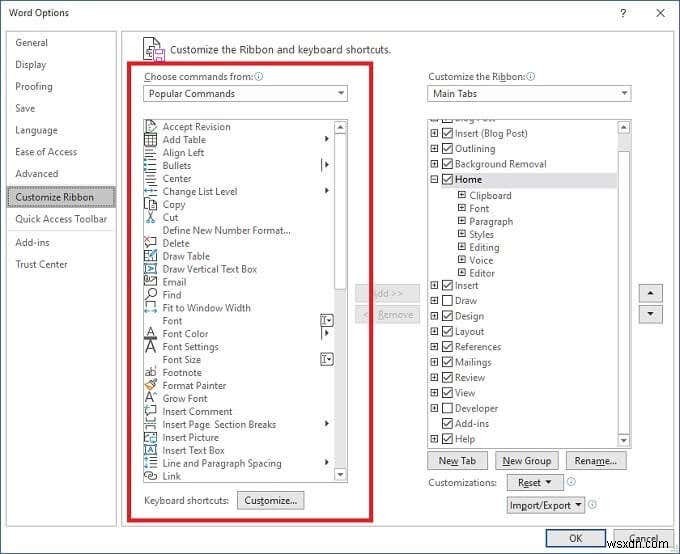The height and width of the screenshot is (554, 680).
Task: Expand the Layout tab node
Action: [x=434, y=331]
